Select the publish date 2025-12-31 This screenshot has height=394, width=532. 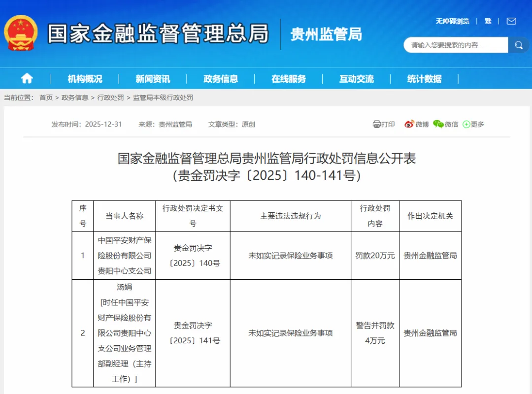point(103,124)
